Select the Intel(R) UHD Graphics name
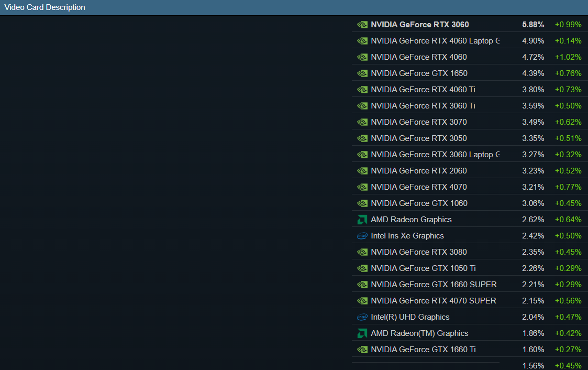The height and width of the screenshot is (370, 588). 410,317
